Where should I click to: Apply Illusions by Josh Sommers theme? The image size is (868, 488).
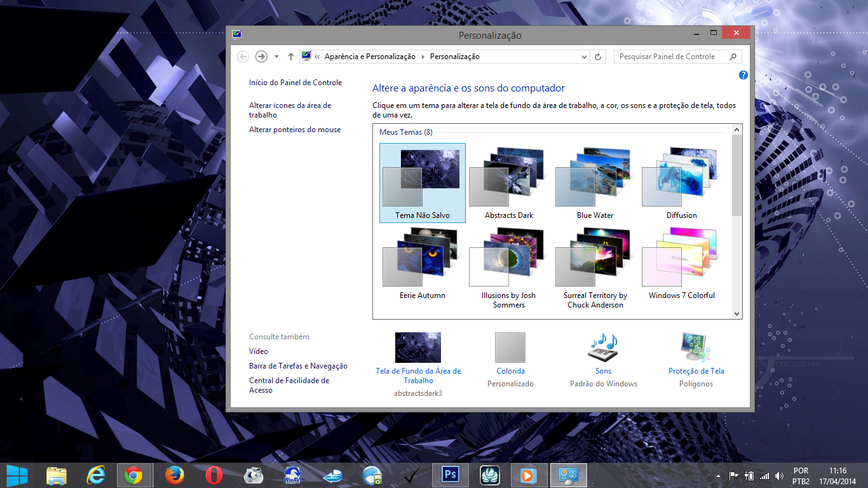coord(509,268)
